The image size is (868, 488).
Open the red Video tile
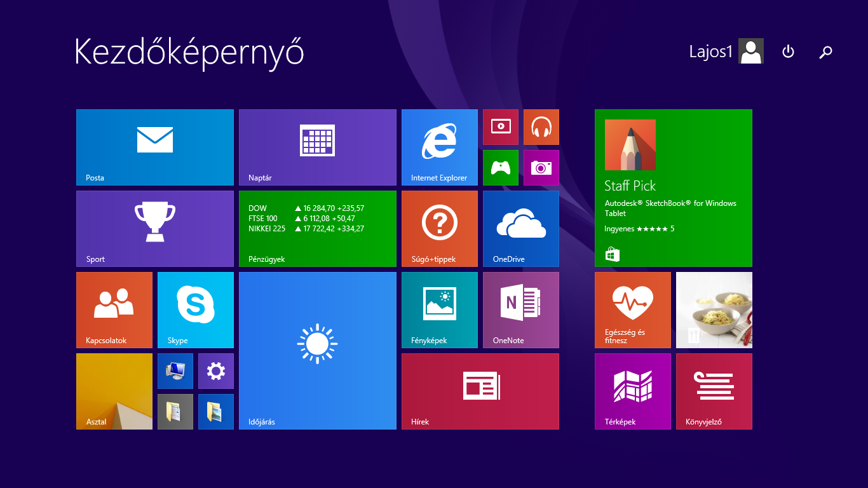(501, 127)
